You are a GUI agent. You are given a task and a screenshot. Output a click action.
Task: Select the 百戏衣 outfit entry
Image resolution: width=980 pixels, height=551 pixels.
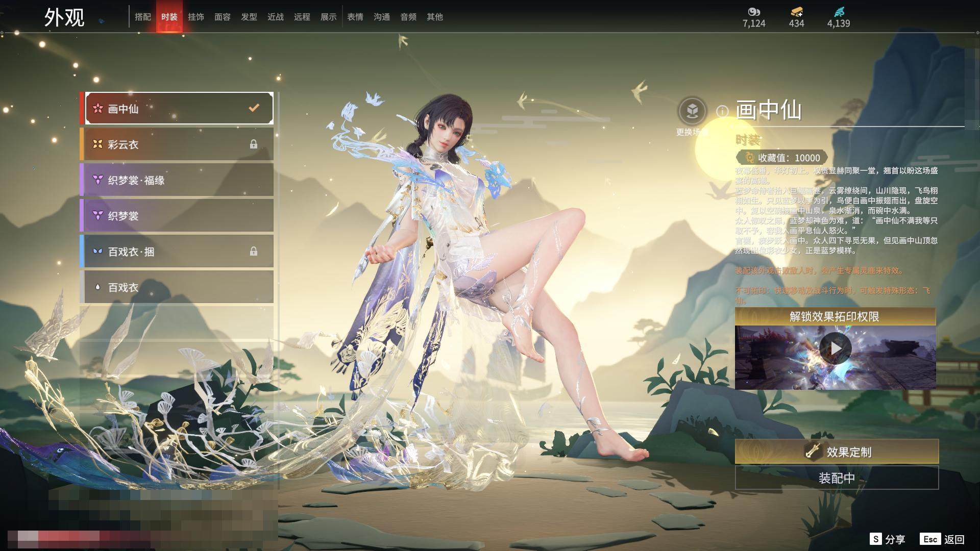click(x=177, y=287)
